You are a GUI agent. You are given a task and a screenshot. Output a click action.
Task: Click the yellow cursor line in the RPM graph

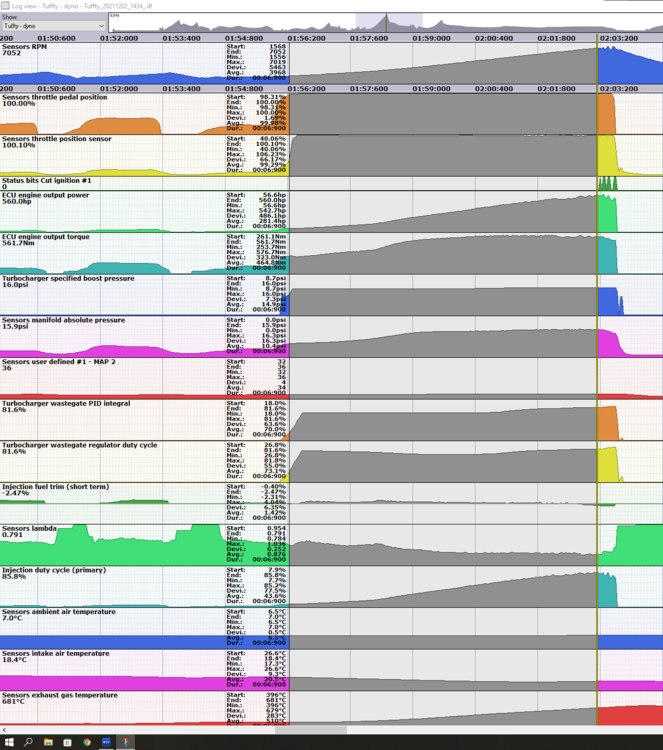(597, 63)
